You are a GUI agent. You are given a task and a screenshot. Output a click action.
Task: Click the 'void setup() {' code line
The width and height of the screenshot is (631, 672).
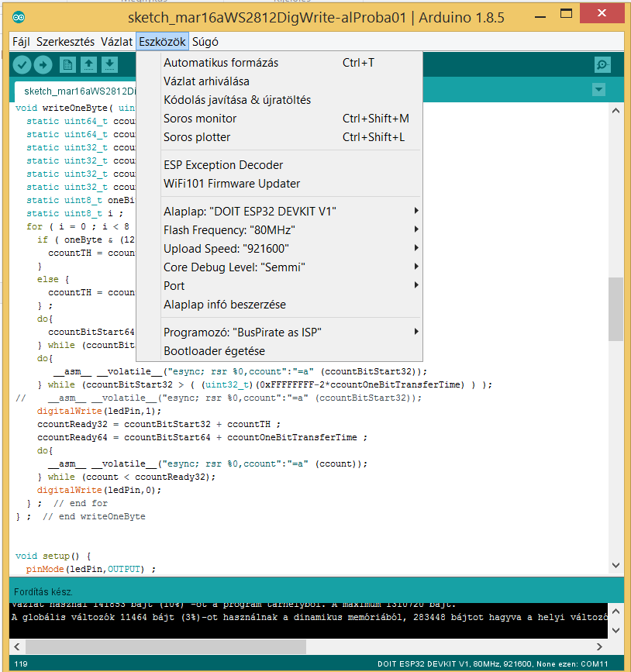click(53, 556)
